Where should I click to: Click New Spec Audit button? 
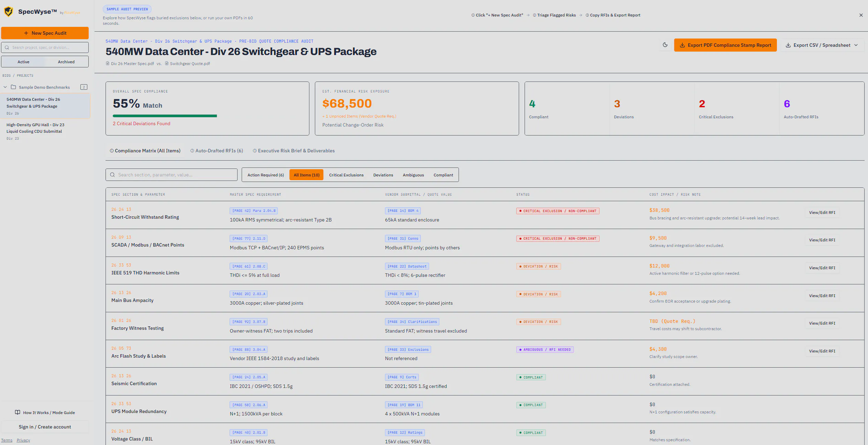[45, 33]
